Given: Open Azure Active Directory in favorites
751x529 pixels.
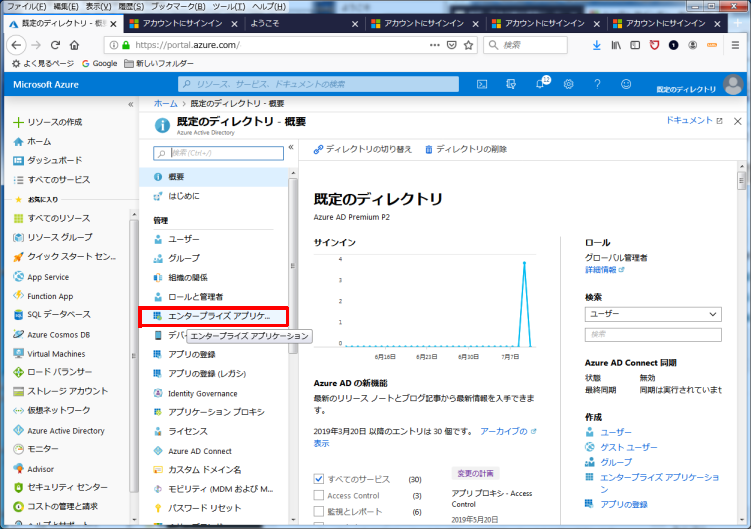Looking at the screenshot, I should coord(59,430).
